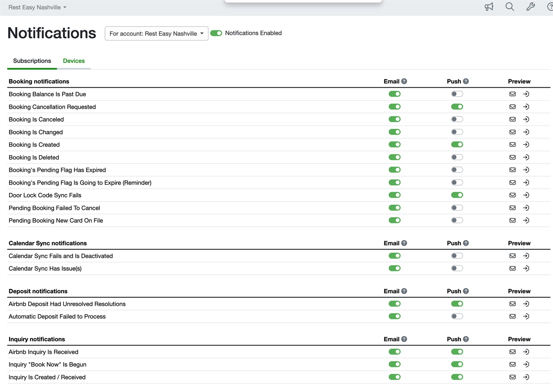The width and height of the screenshot is (553, 392).
Task: Preview email for Airbnb Inquiry Is Received
Action: [512, 352]
